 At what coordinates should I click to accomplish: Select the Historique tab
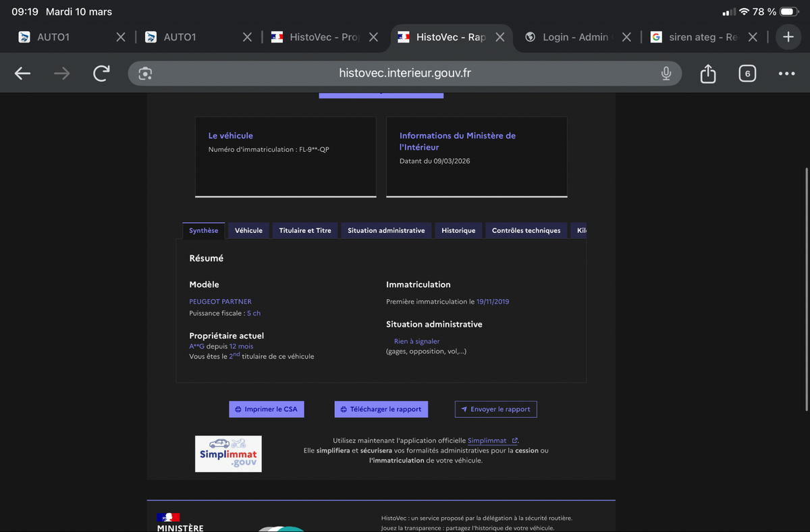[x=458, y=230]
